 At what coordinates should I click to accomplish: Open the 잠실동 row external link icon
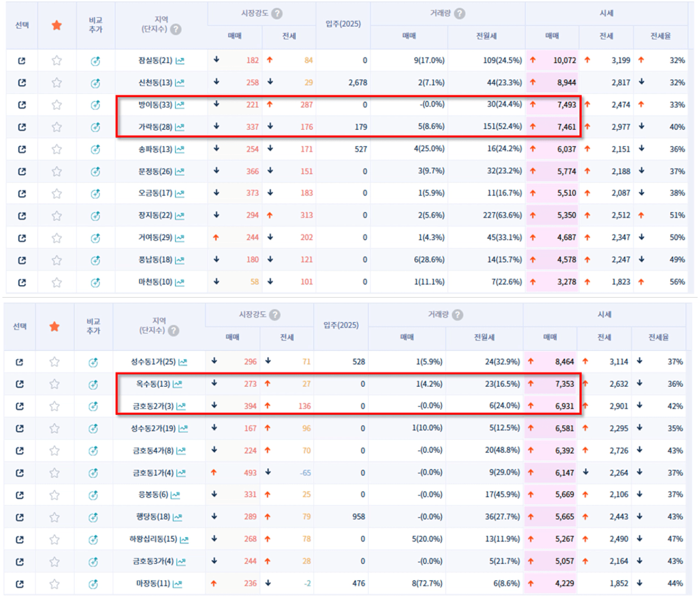tap(22, 61)
